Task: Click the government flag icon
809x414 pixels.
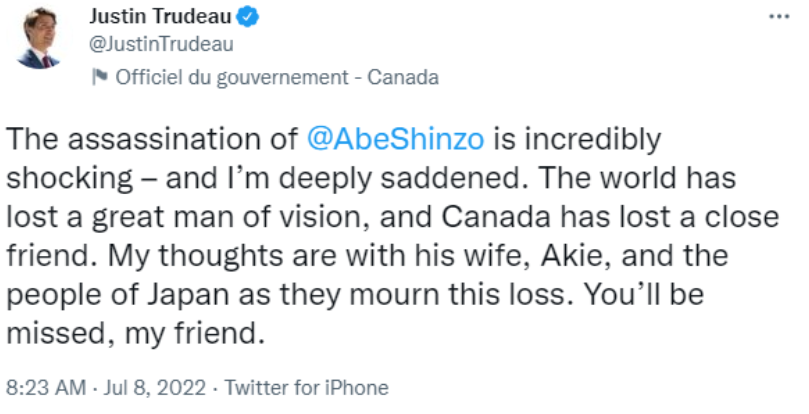Action: pos(99,77)
